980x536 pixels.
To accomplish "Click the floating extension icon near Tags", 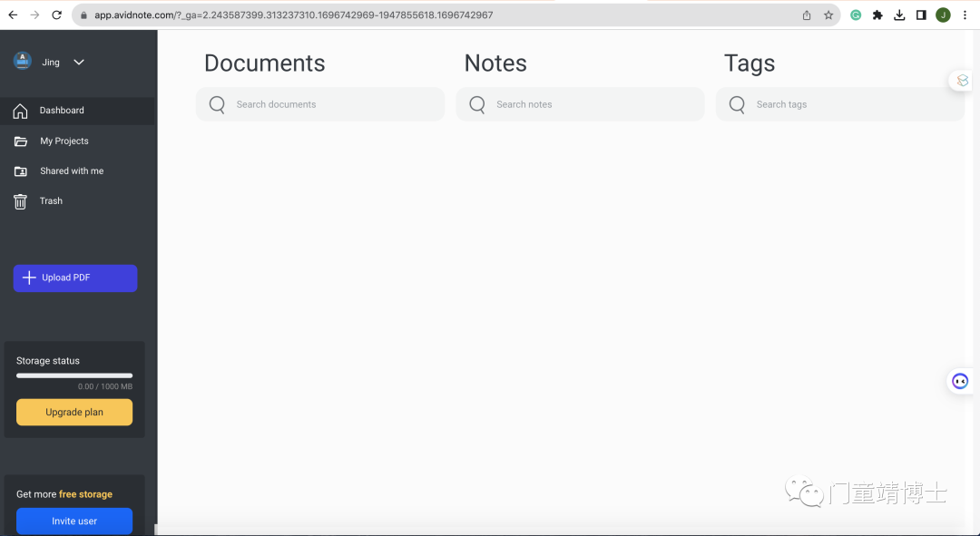I will (x=963, y=81).
